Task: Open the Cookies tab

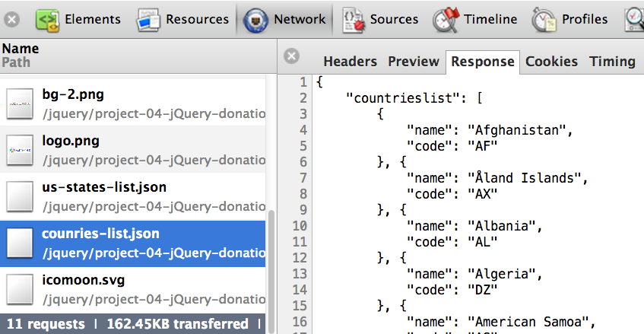Action: pyautogui.click(x=551, y=62)
